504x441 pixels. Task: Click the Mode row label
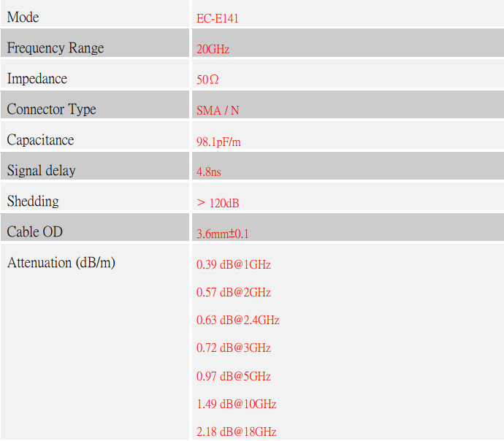(23, 18)
